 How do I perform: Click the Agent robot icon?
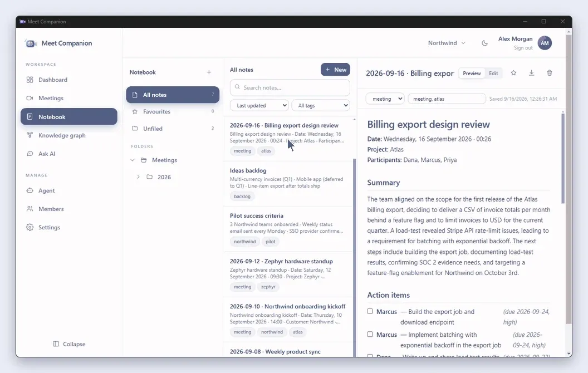coord(30,190)
